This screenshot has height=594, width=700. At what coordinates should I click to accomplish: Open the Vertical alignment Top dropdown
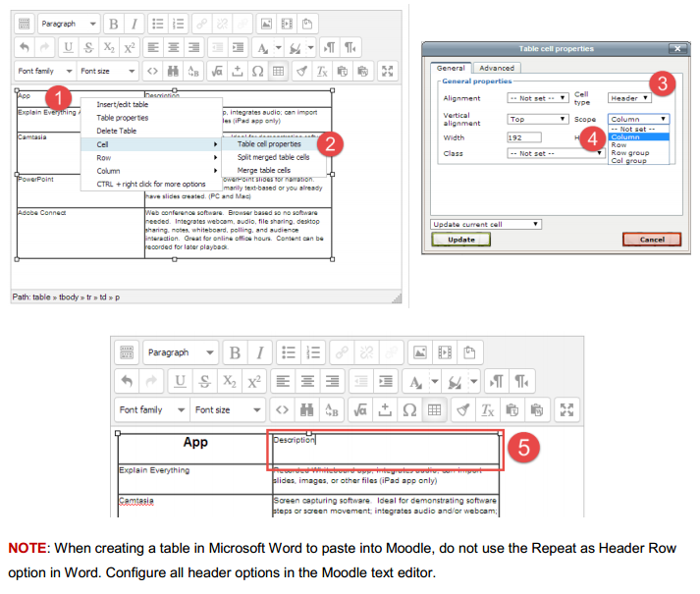coord(537,119)
